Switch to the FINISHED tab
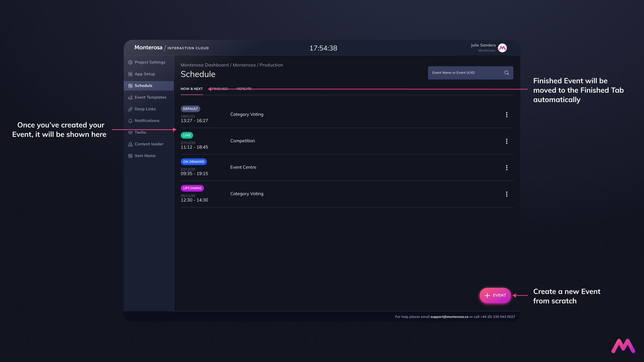The width and height of the screenshot is (644, 362). point(220,89)
